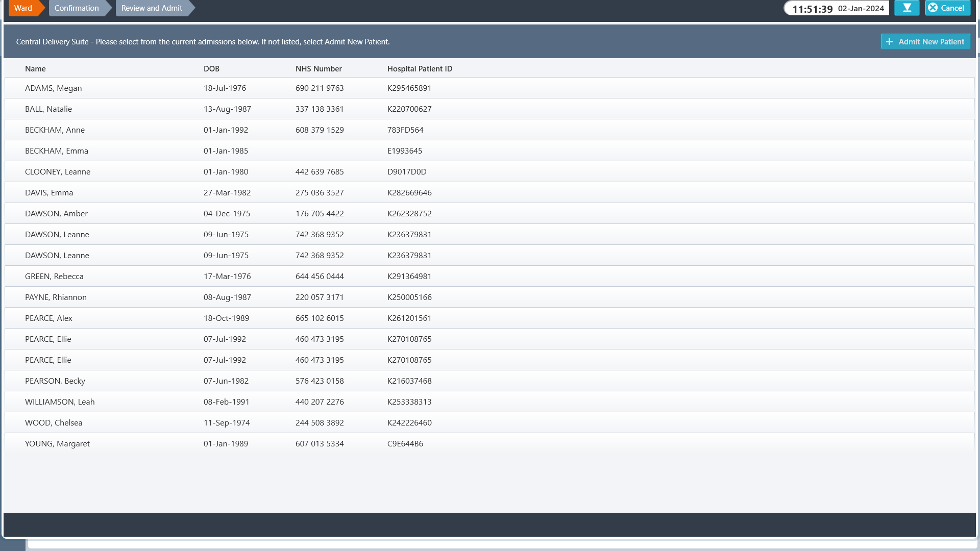Image resolution: width=980 pixels, height=551 pixels.
Task: Click the date and time display 02-Jan-2024
Action: [x=837, y=9]
